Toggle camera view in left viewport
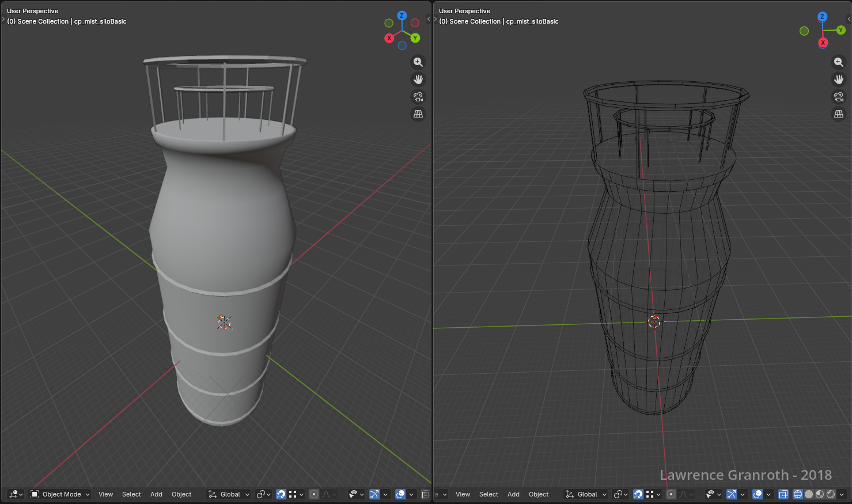 click(x=418, y=97)
